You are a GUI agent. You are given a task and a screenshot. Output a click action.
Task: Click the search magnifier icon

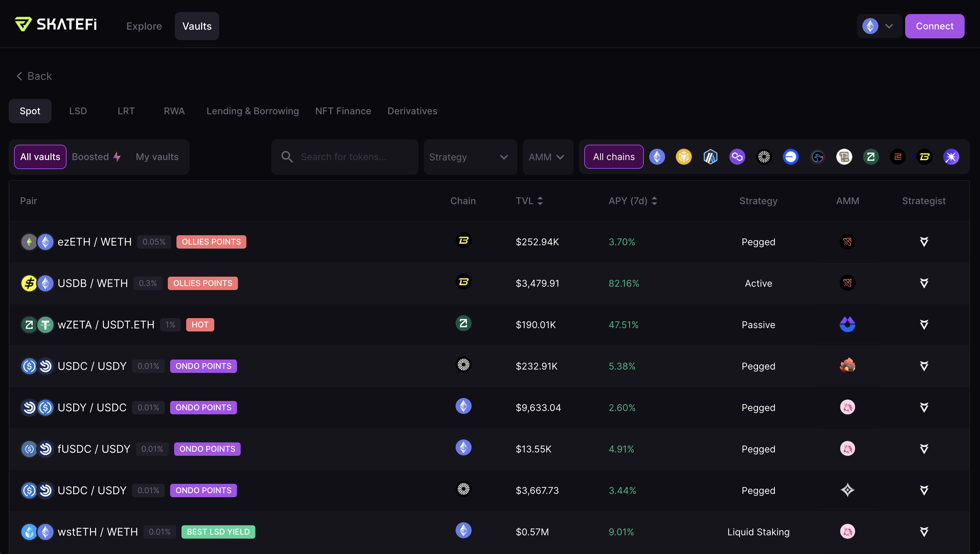(x=287, y=157)
